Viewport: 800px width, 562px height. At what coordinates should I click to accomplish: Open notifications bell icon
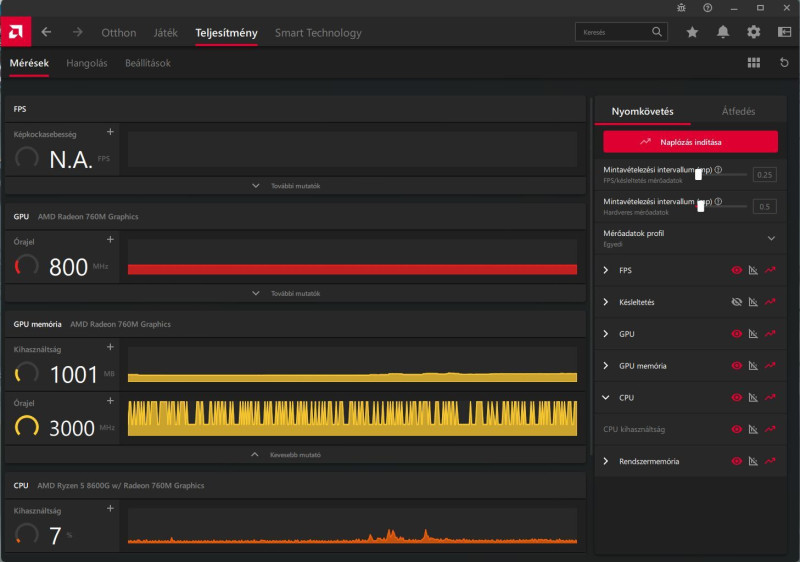click(x=723, y=32)
